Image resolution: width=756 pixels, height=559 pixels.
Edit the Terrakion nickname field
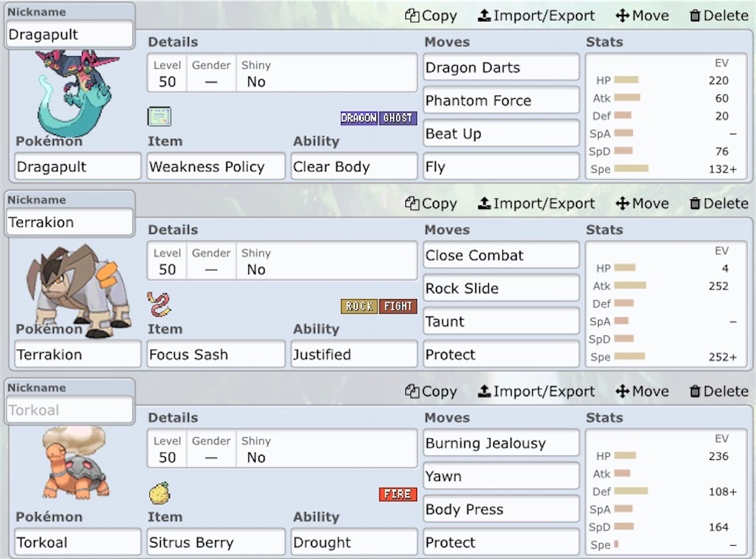[x=69, y=222]
